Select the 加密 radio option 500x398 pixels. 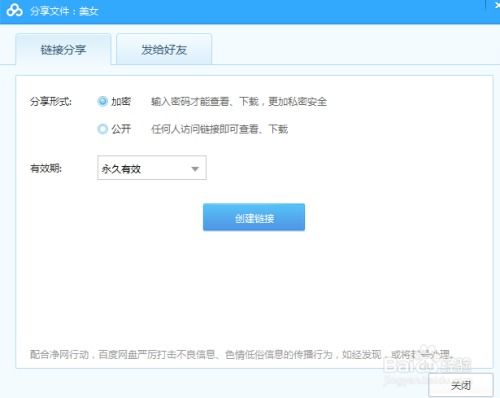coord(103,101)
